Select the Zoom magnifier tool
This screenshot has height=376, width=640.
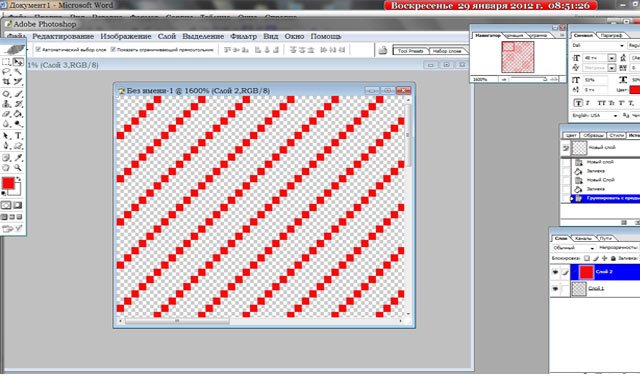pyautogui.click(x=18, y=167)
